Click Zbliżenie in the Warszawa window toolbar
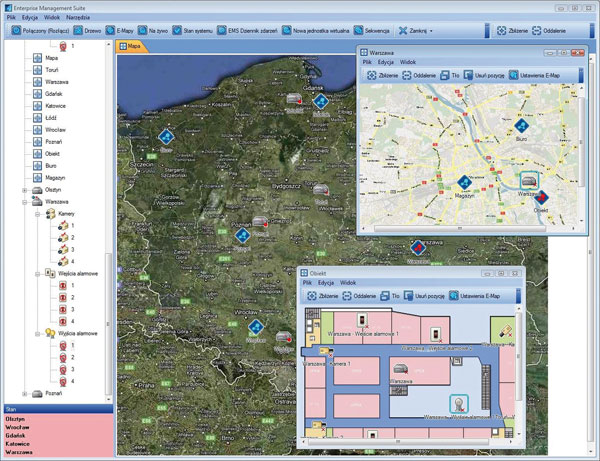 (382, 75)
